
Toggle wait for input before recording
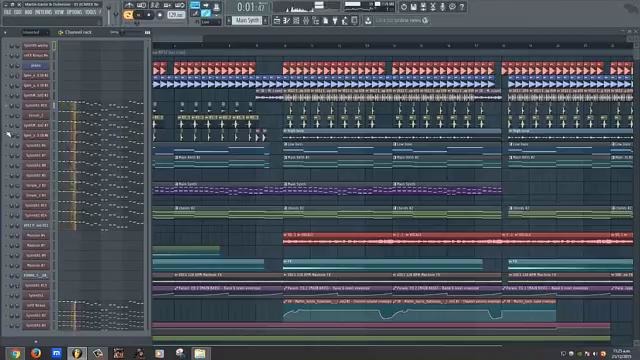[142, 5]
